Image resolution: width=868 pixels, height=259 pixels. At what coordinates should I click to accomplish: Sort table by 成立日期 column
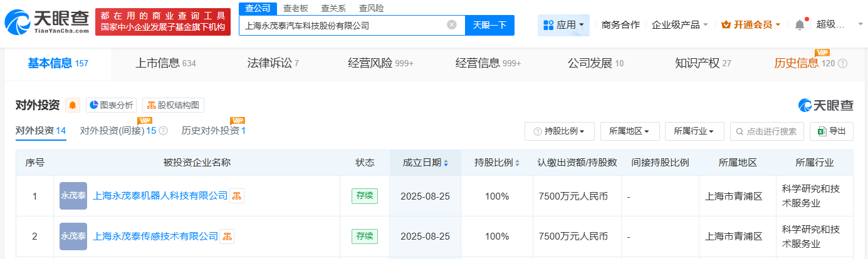[426, 163]
